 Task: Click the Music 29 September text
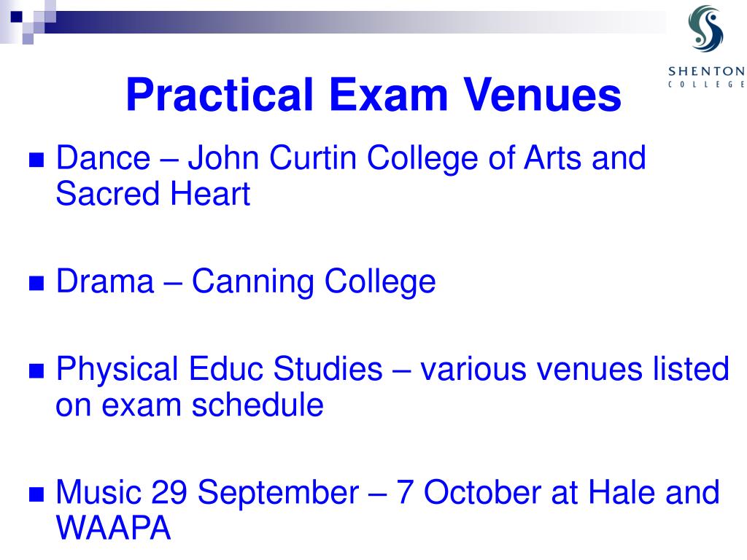(207, 493)
